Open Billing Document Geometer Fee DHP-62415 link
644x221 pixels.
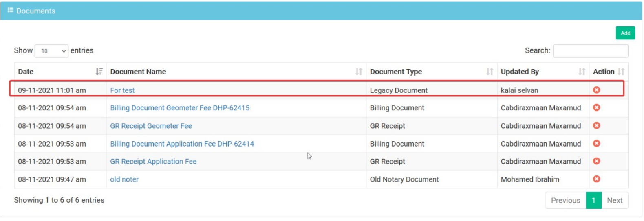(180, 108)
